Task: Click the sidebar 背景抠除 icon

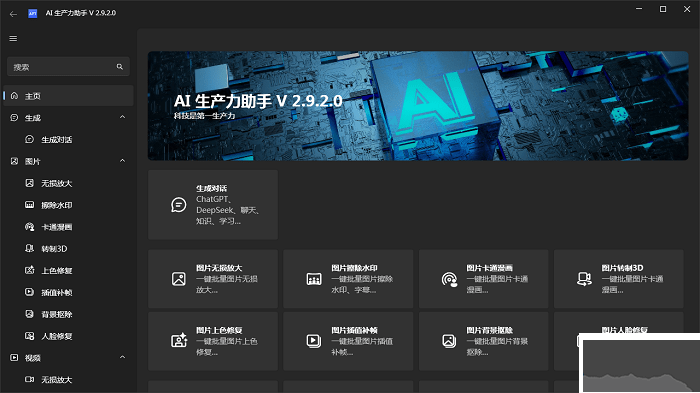Action: 29,314
